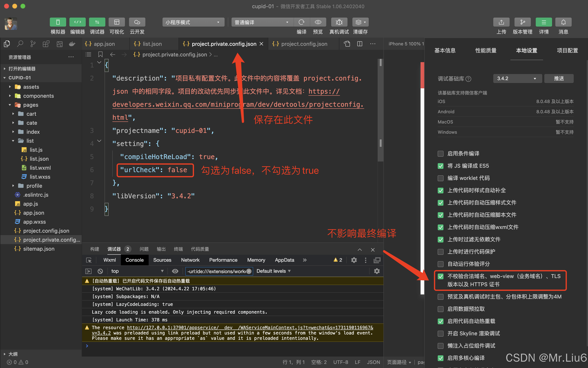Open the messages bell icon

(563, 22)
